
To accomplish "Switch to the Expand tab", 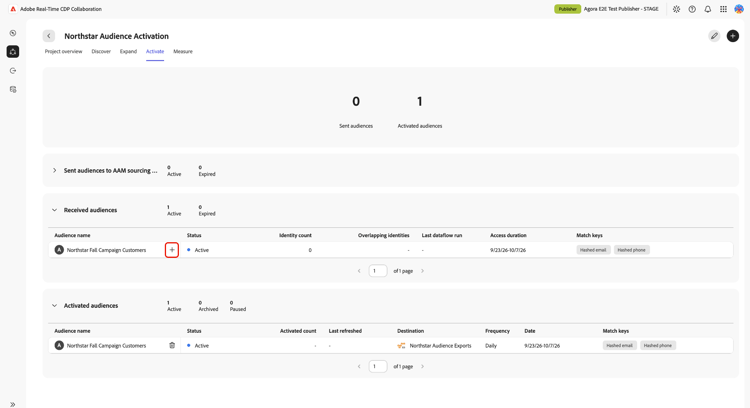I will [x=128, y=51].
